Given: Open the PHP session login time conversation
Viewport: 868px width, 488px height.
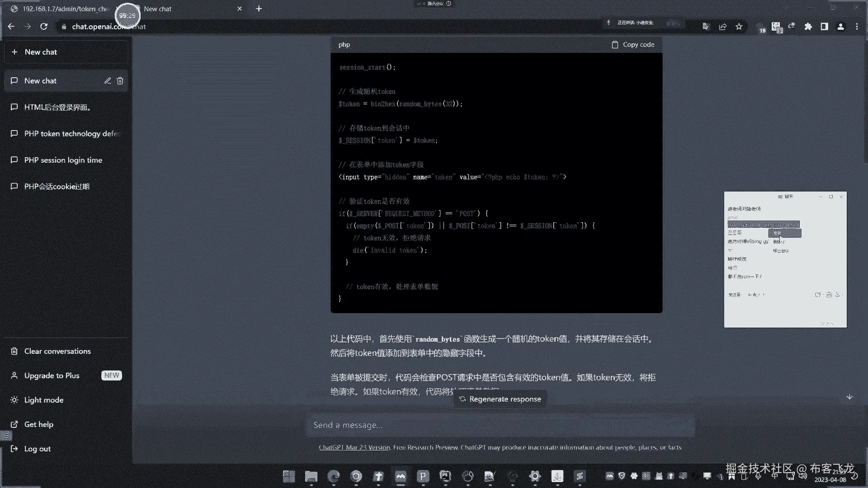Looking at the screenshot, I should tap(63, 160).
